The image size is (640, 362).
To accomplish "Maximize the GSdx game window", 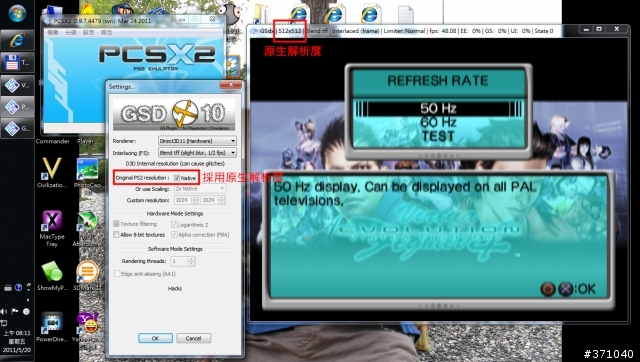I will 600,29.
